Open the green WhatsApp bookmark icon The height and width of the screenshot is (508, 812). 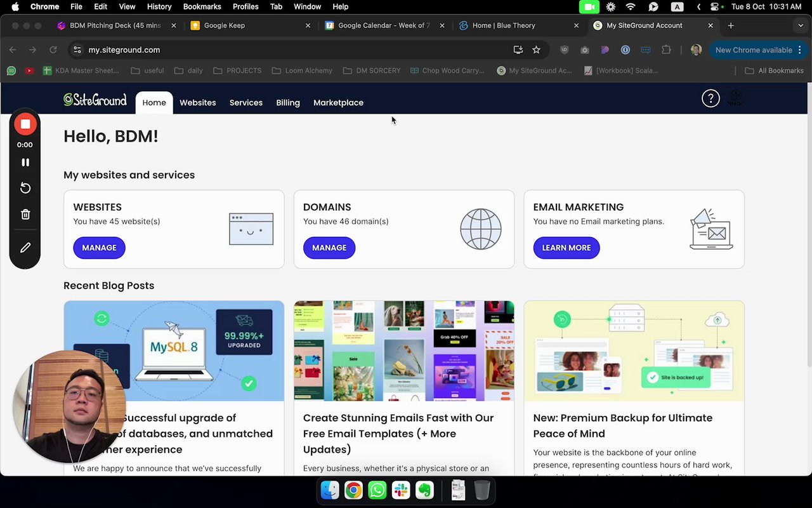pos(11,70)
